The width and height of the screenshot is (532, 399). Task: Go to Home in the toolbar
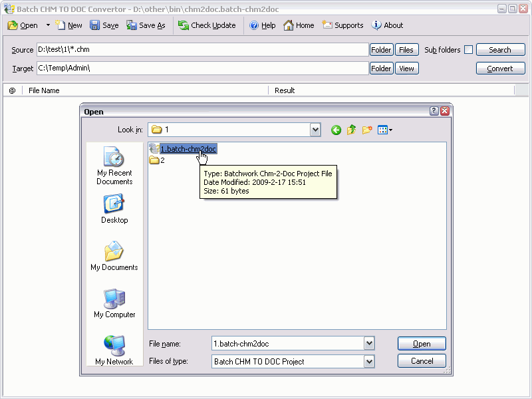tap(299, 25)
